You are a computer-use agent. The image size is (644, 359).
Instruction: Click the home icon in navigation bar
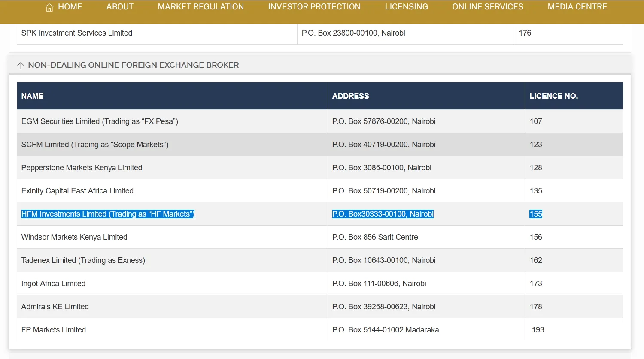point(49,7)
